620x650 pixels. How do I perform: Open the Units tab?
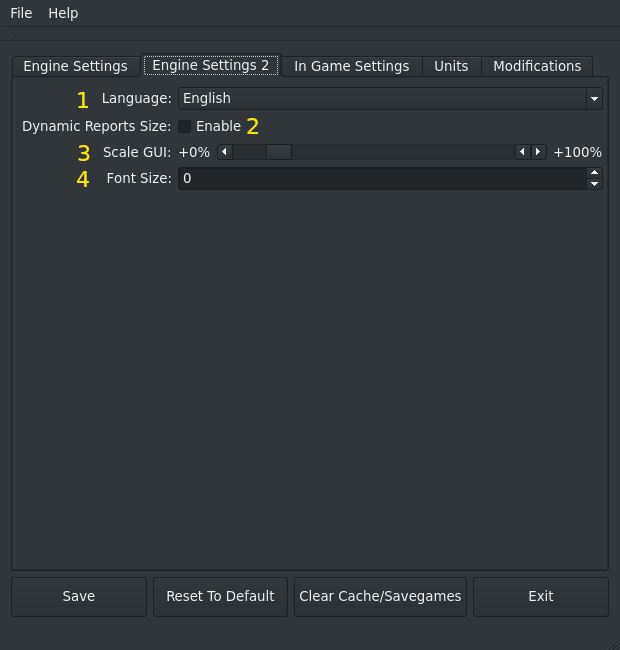tap(451, 66)
